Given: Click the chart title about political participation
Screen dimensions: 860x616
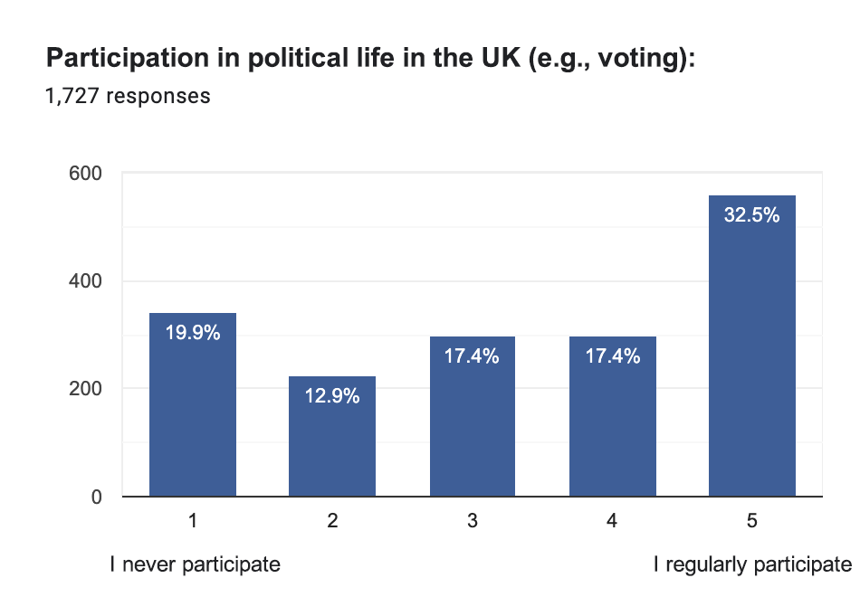Looking at the screenshot, I should (x=369, y=60).
